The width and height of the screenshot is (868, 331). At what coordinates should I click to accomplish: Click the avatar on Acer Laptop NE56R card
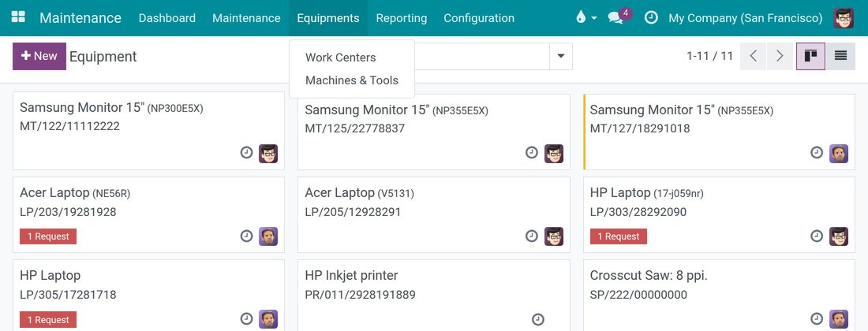[x=268, y=236]
